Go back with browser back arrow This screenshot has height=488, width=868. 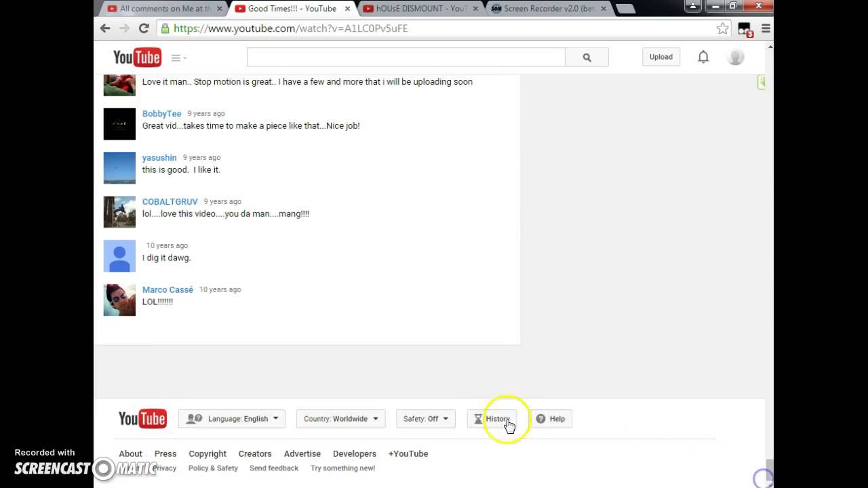click(x=105, y=28)
